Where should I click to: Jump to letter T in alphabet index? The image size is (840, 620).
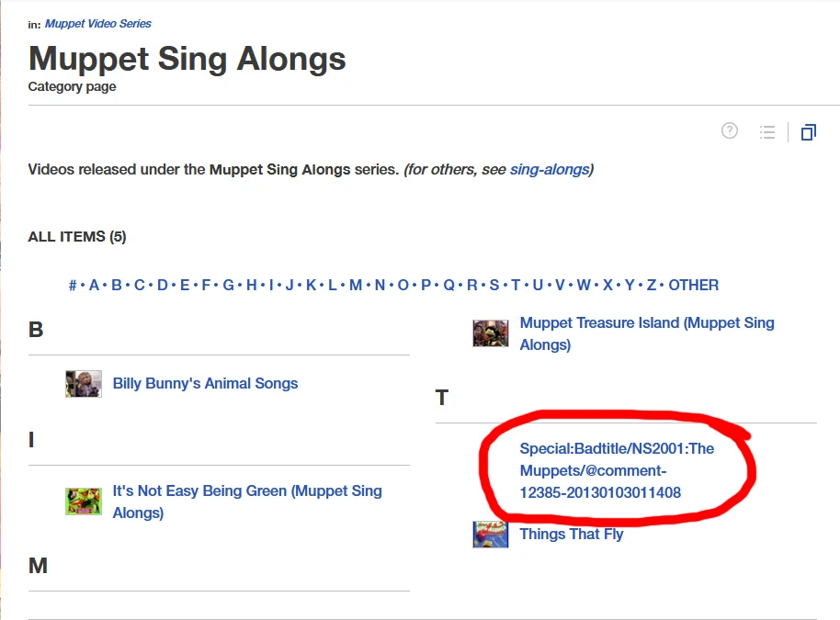516,285
